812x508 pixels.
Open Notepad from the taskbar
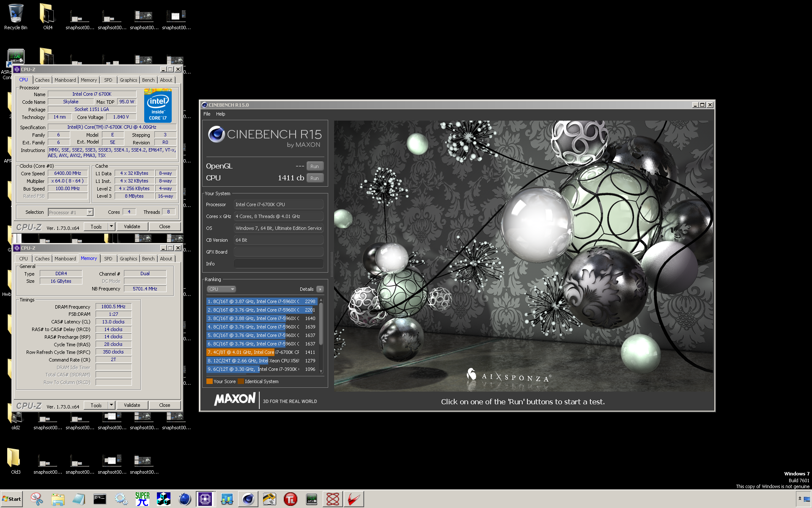79,499
